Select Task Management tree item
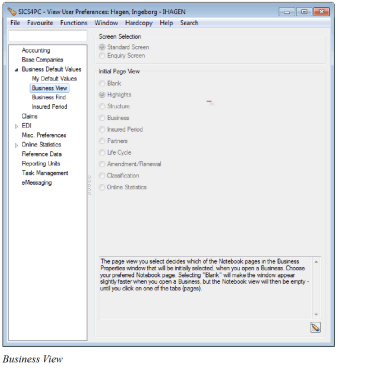This screenshot has height=372, width=392. (45, 173)
